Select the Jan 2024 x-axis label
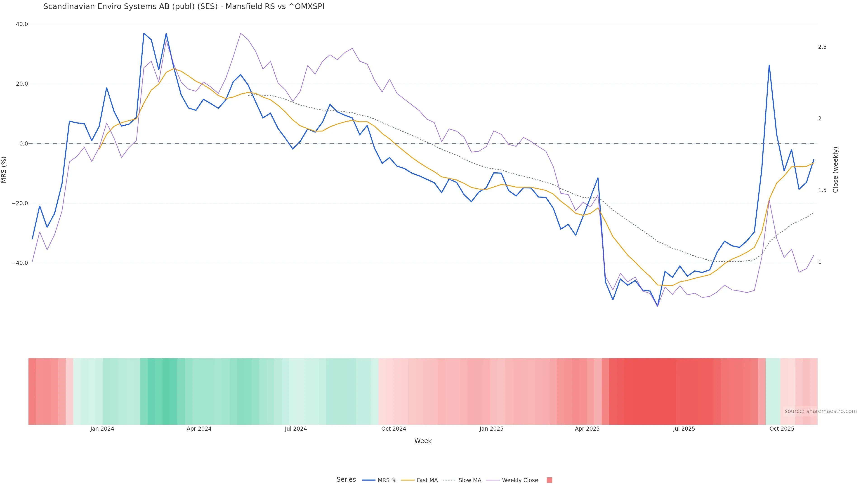 coord(102,429)
